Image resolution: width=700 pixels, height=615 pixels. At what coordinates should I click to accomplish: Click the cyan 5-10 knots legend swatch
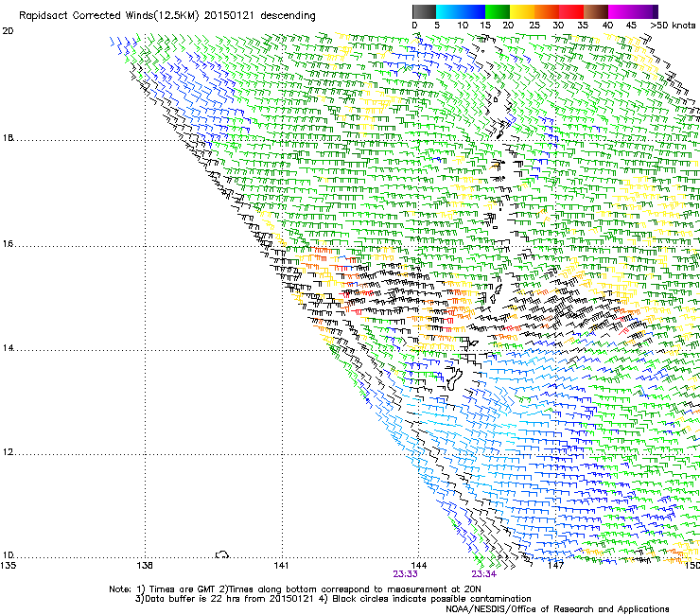tap(448, 11)
